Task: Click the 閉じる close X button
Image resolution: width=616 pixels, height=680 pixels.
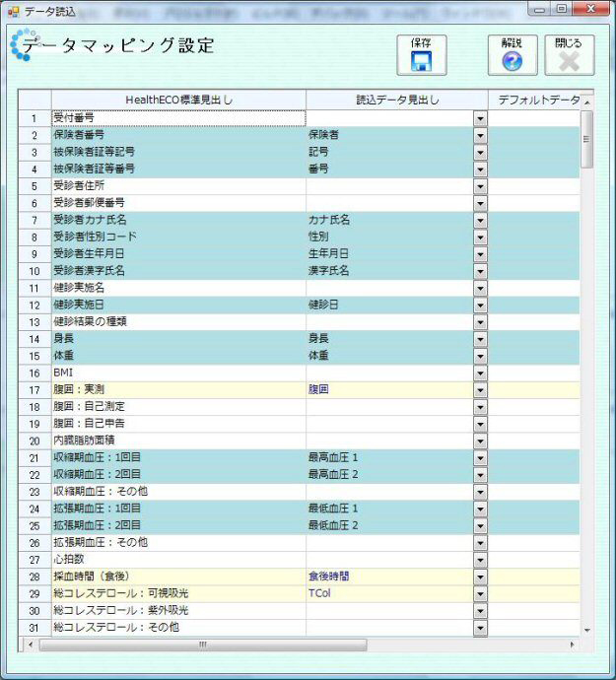Action: pos(569,55)
